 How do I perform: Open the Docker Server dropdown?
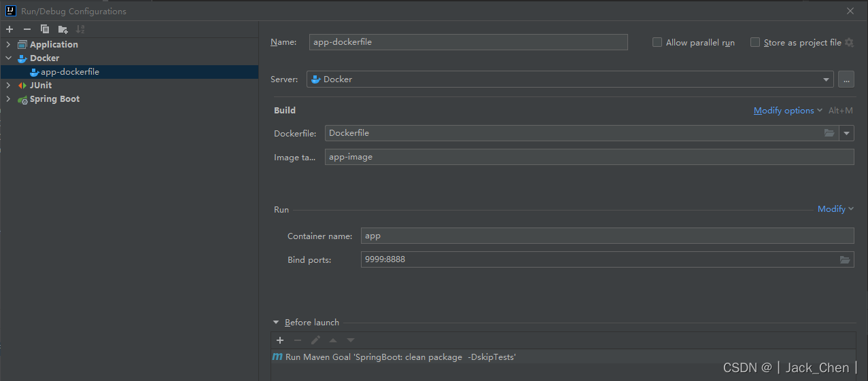827,79
